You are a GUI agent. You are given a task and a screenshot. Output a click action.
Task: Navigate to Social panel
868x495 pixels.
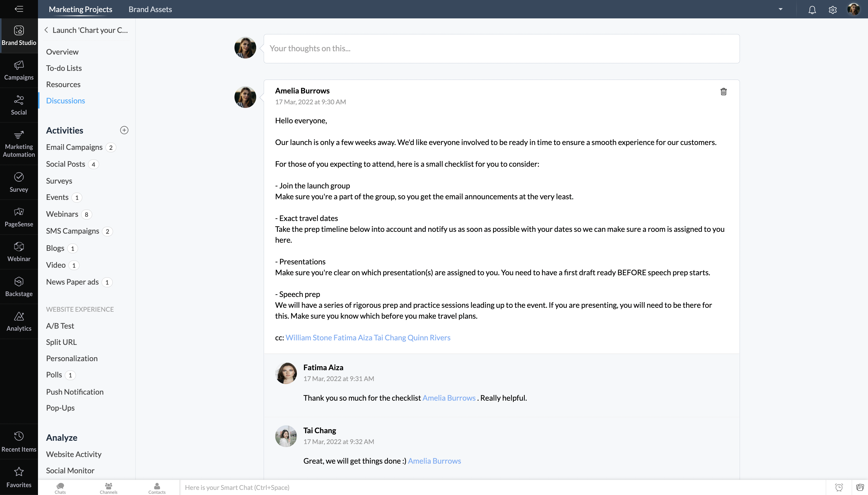click(x=18, y=105)
